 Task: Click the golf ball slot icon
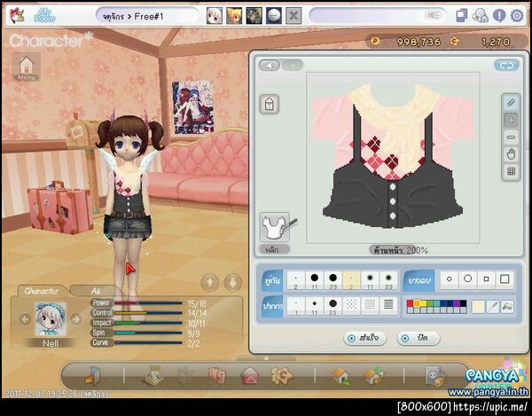click(274, 16)
